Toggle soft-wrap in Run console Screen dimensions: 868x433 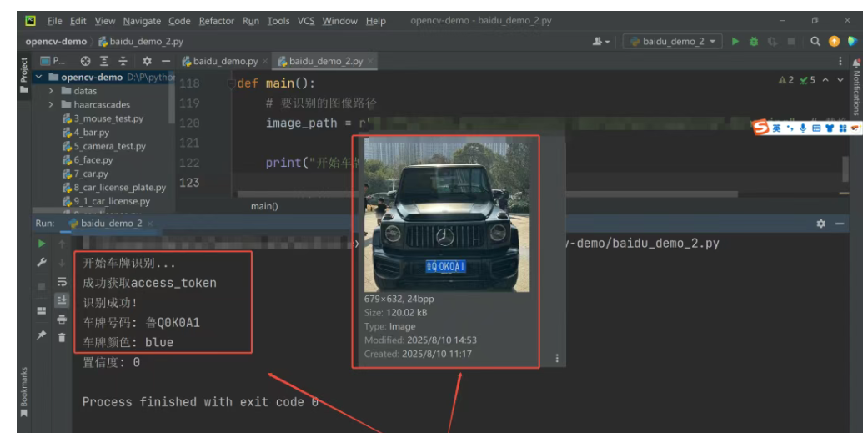click(x=62, y=281)
